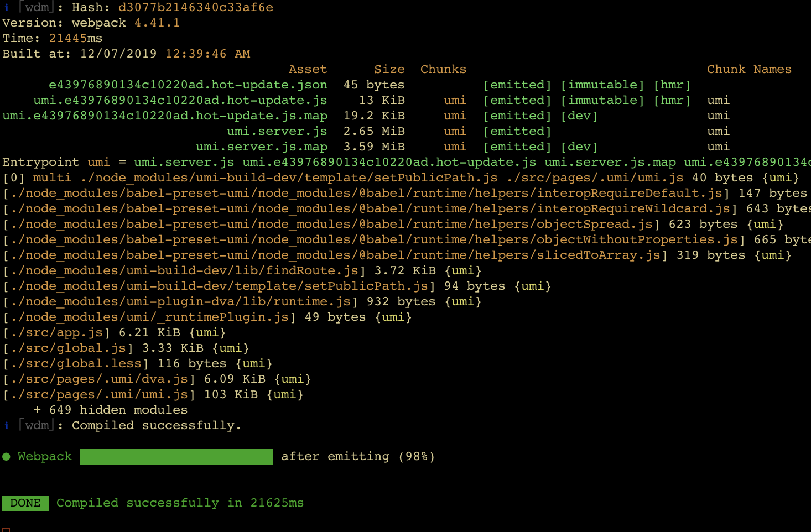Click the green Webpack progress bar
The width and height of the screenshot is (811, 532).
[x=176, y=457]
